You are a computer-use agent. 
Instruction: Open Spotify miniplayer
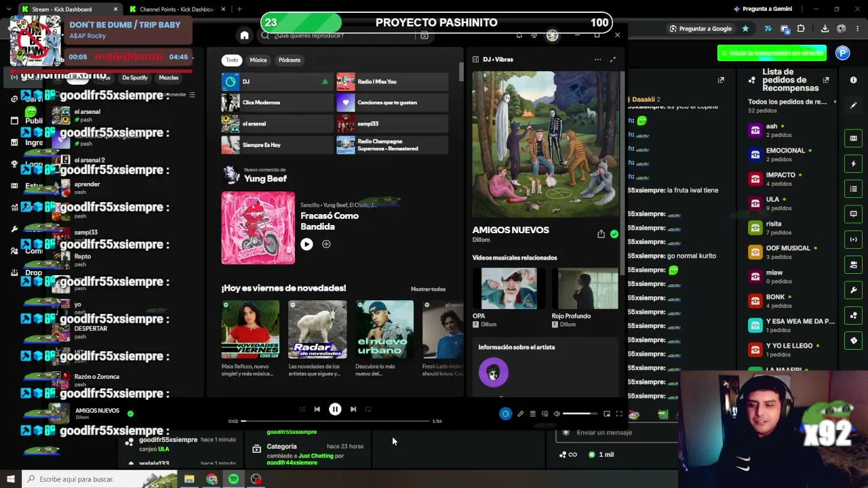[607, 413]
